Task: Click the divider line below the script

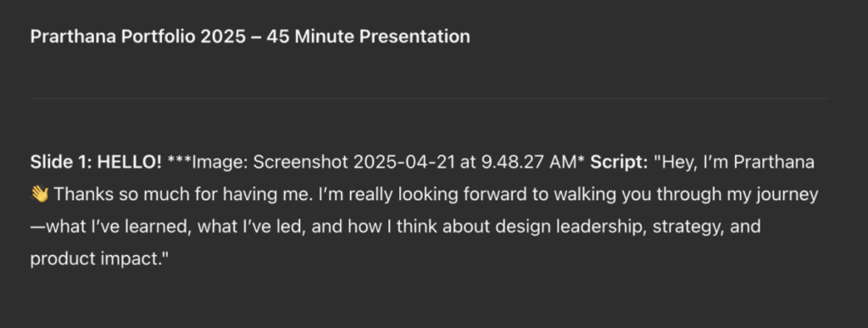Action: click(x=430, y=320)
